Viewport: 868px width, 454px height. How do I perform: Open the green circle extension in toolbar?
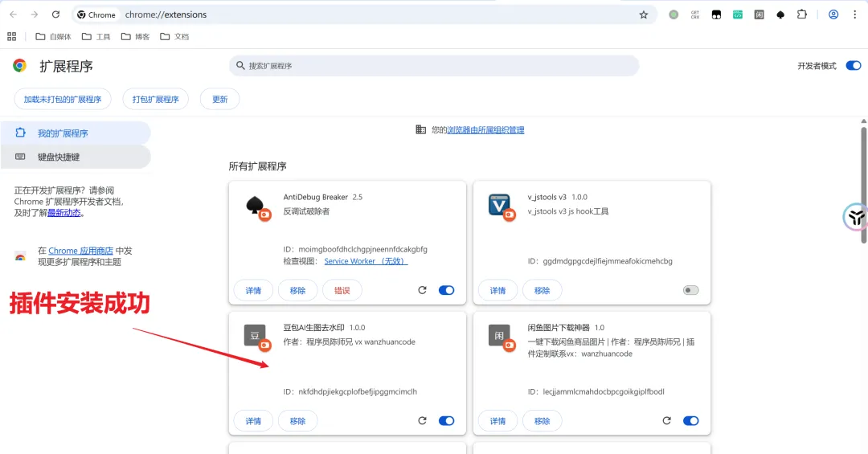coord(674,15)
